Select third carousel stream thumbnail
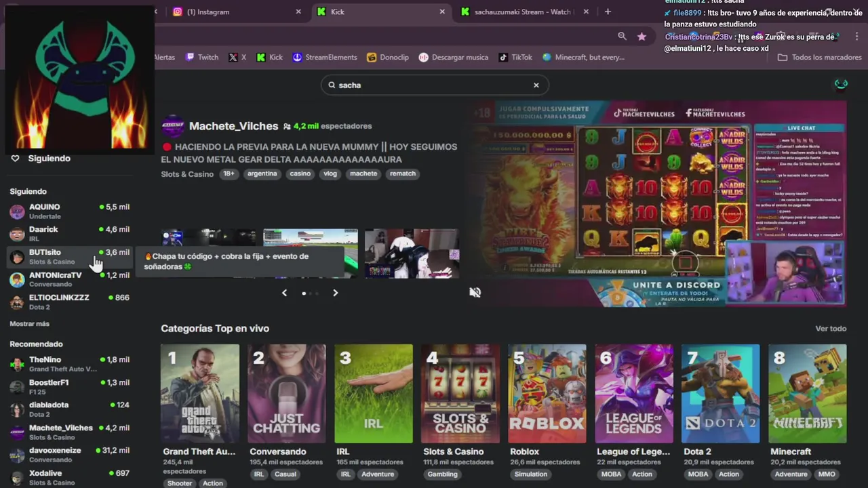The height and width of the screenshot is (488, 868). (412, 253)
